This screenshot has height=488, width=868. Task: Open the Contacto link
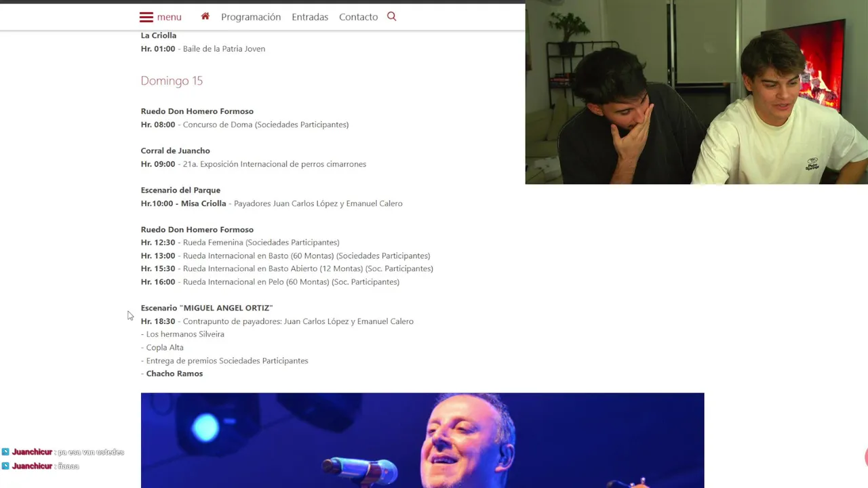(358, 17)
